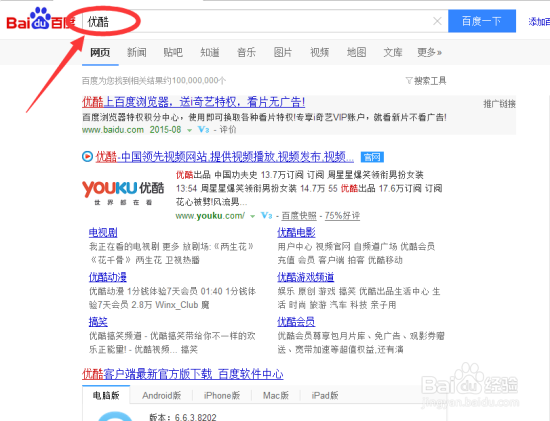
Task: Click the www.baidu.com URL text
Action: (x=113, y=129)
